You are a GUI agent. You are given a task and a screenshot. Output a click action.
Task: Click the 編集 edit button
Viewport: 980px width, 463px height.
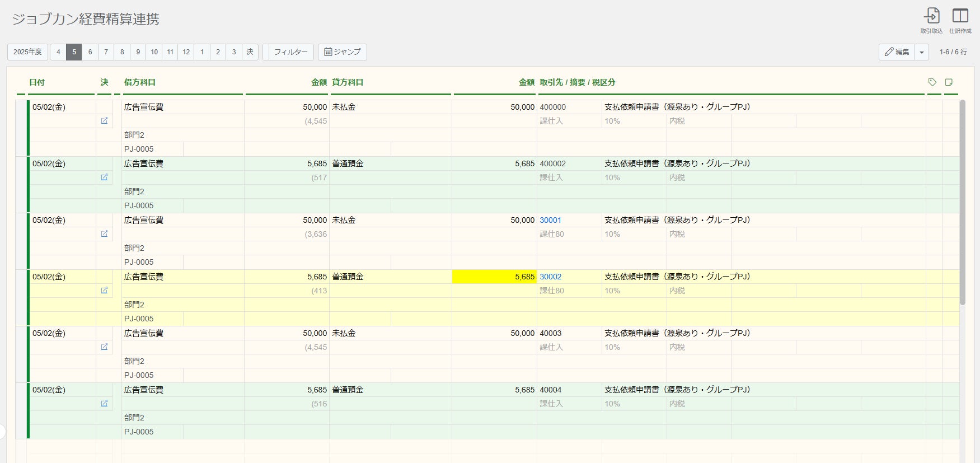(897, 52)
